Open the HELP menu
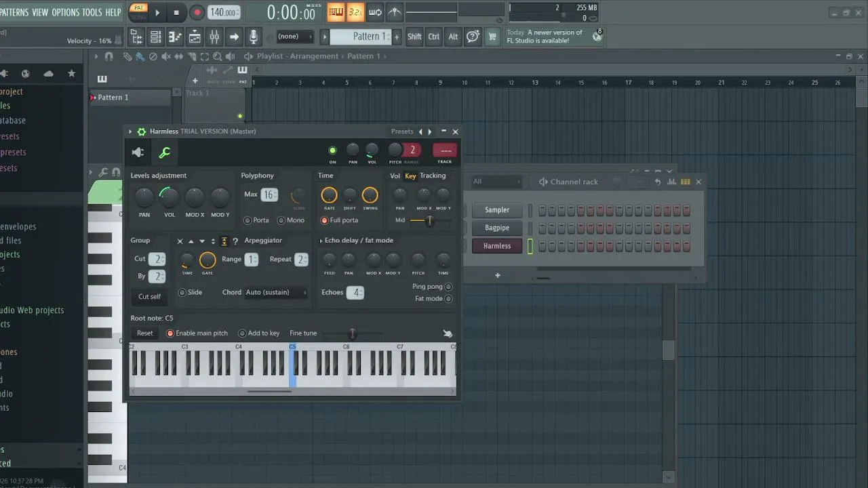The height and width of the screenshot is (488, 868). coord(113,12)
